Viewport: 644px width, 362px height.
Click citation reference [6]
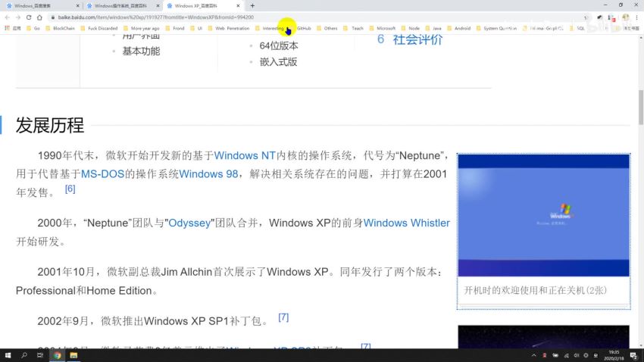coord(70,189)
